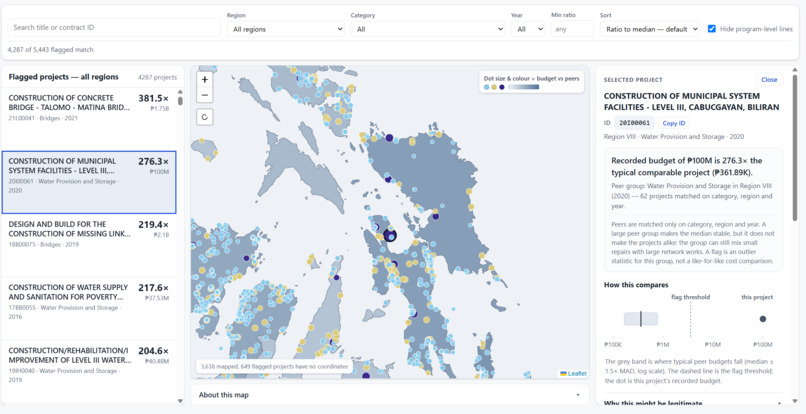Select the 219.4× missing link project
806x414 pixels.
click(88, 245)
